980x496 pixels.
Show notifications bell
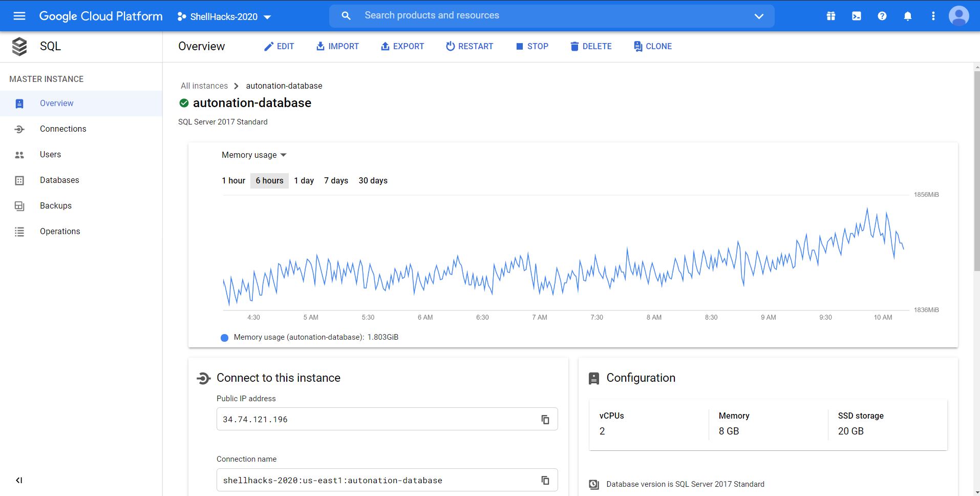click(908, 16)
